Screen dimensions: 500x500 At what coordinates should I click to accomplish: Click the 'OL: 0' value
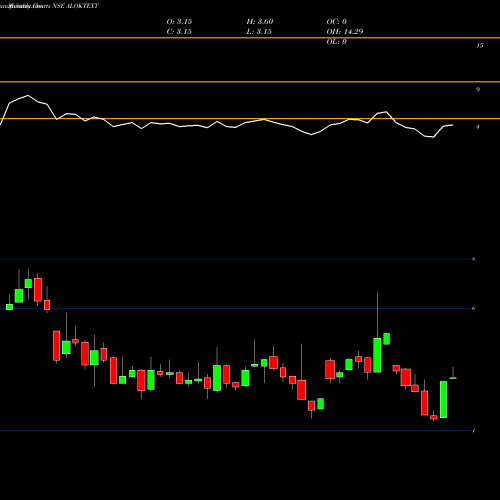coord(337,42)
